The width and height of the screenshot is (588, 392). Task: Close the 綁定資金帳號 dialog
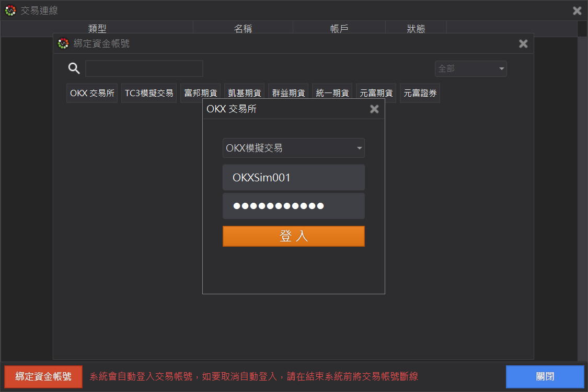(x=523, y=44)
